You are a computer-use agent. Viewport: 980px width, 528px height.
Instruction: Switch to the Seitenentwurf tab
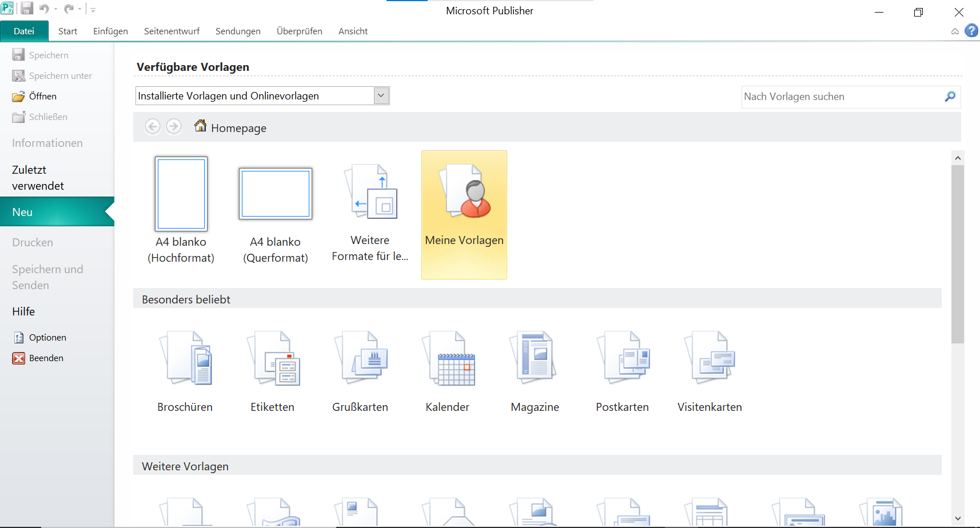click(172, 31)
